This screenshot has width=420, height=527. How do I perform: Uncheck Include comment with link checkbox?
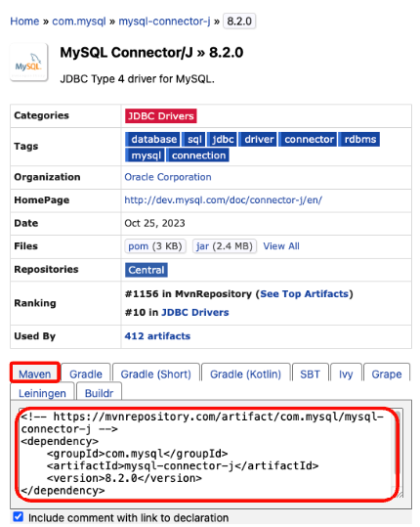coord(19,516)
